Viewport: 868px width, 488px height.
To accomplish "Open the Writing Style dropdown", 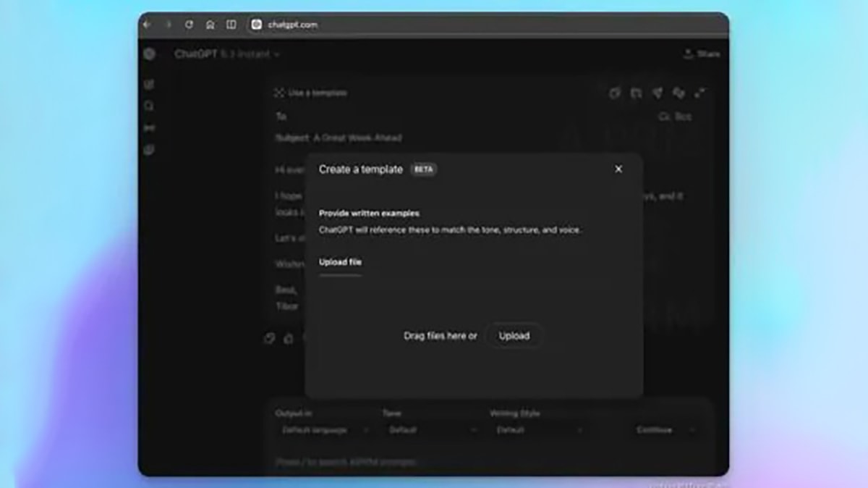I will 539,430.
